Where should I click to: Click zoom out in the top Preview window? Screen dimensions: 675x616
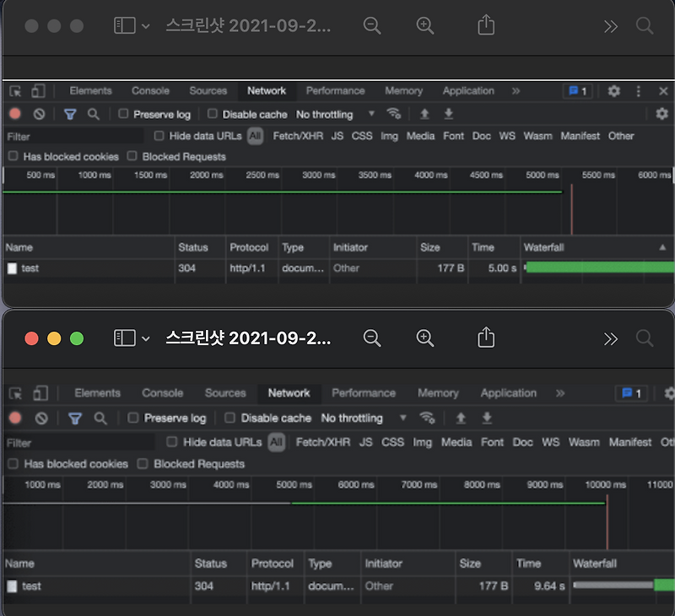pyautogui.click(x=372, y=26)
